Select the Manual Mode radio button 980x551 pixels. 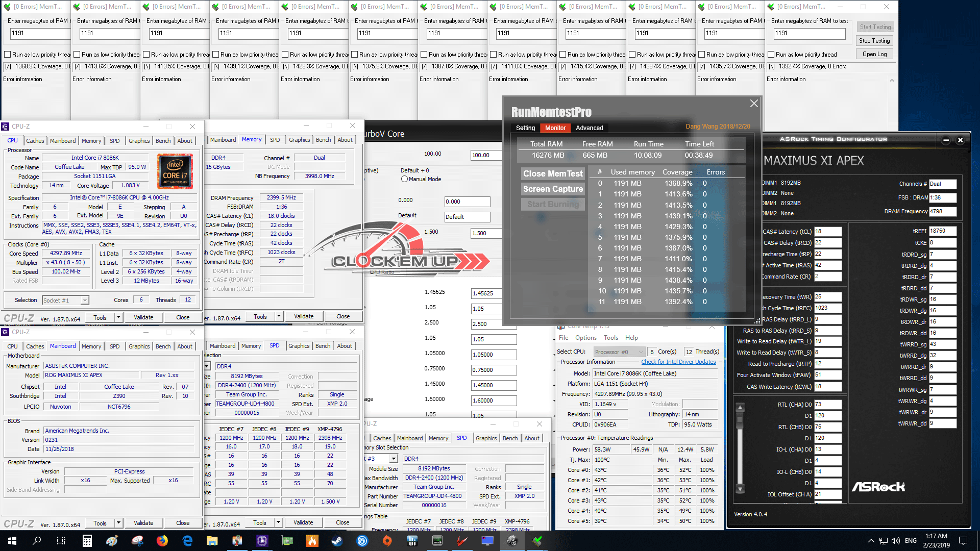[404, 179]
